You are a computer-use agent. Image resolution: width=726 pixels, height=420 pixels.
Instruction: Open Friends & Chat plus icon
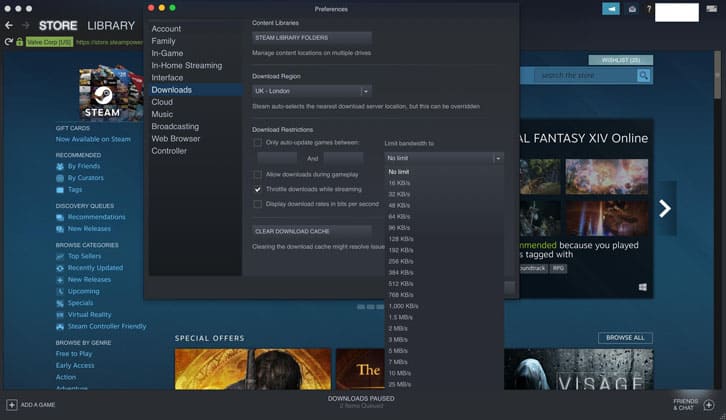(709, 405)
